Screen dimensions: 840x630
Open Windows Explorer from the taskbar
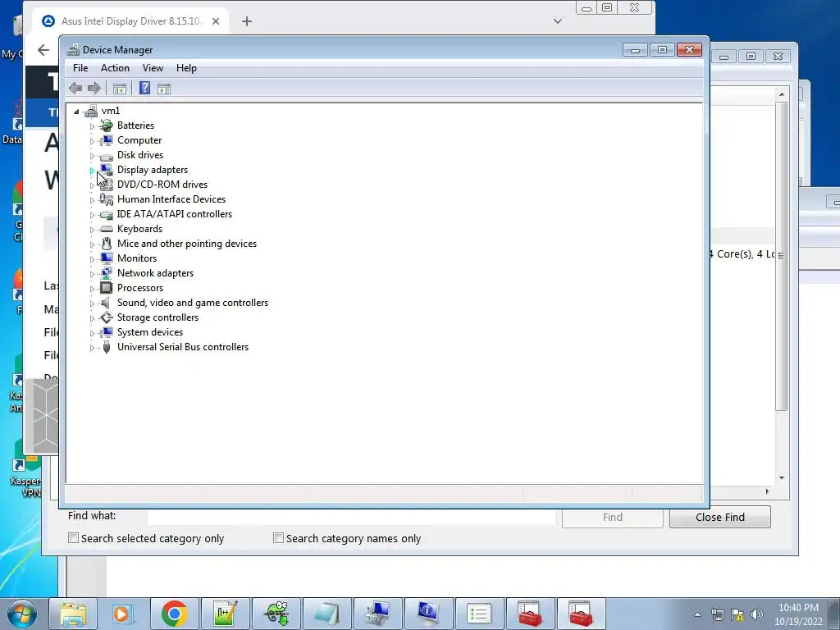(x=73, y=614)
